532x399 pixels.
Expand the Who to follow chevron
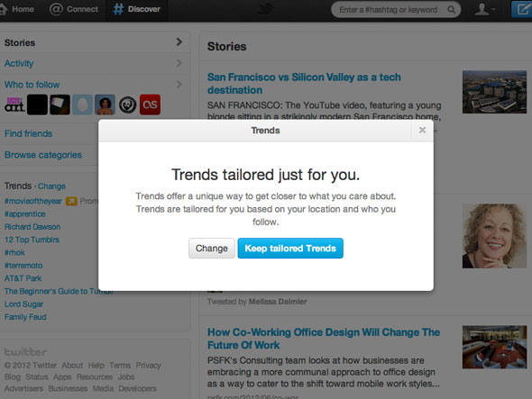click(x=179, y=84)
